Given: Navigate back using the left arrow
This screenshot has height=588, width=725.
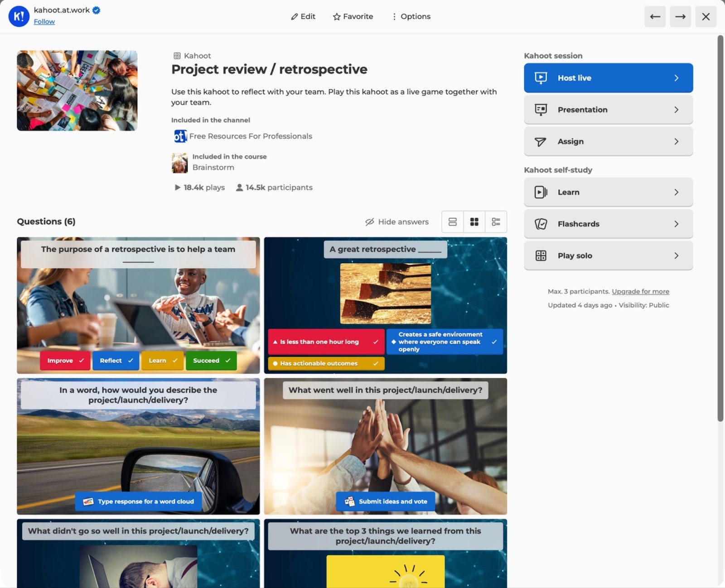Looking at the screenshot, I should (655, 16).
